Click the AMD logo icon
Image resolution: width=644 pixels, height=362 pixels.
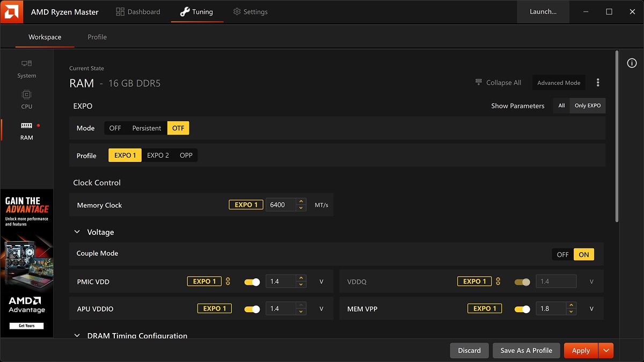pos(11,11)
